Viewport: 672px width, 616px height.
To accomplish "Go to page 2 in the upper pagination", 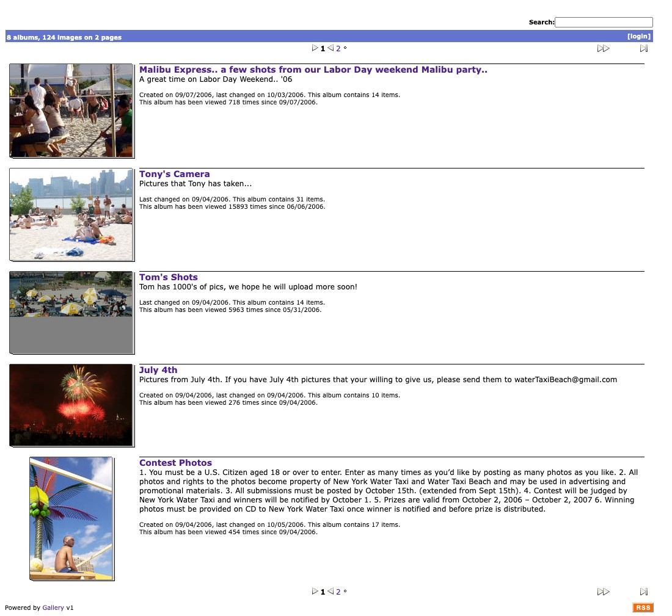I will [x=338, y=48].
